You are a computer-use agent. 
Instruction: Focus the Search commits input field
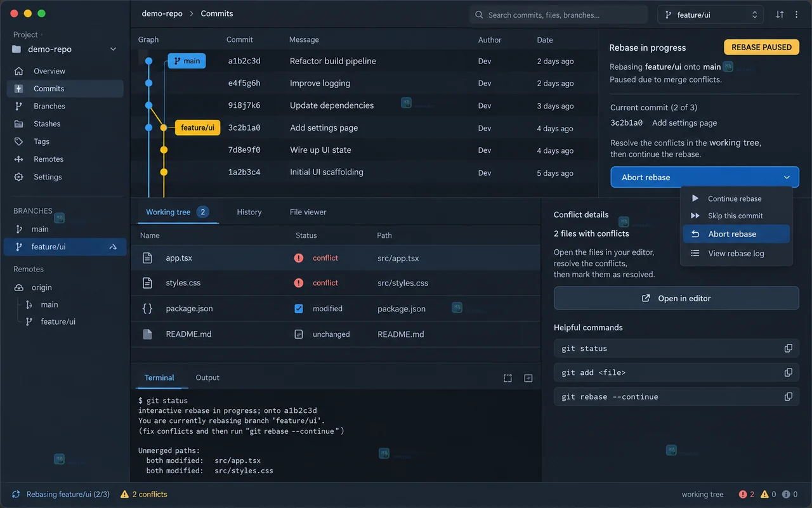coord(559,15)
